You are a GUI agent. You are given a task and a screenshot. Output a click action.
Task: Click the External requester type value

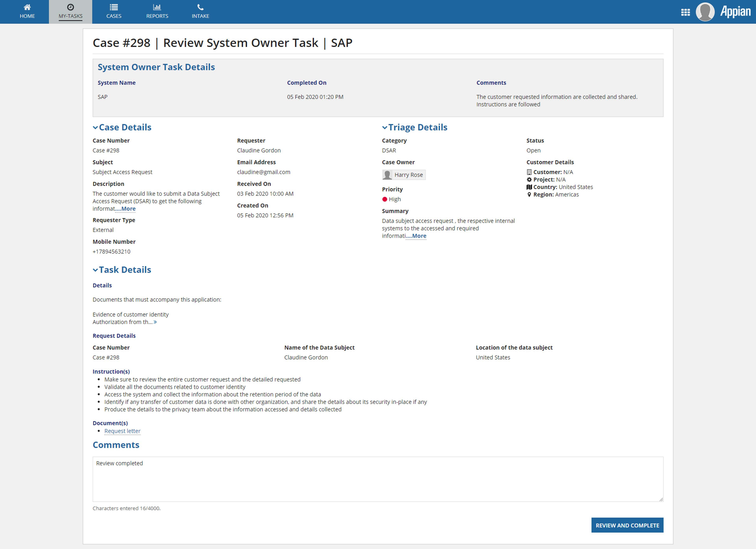tap(103, 230)
